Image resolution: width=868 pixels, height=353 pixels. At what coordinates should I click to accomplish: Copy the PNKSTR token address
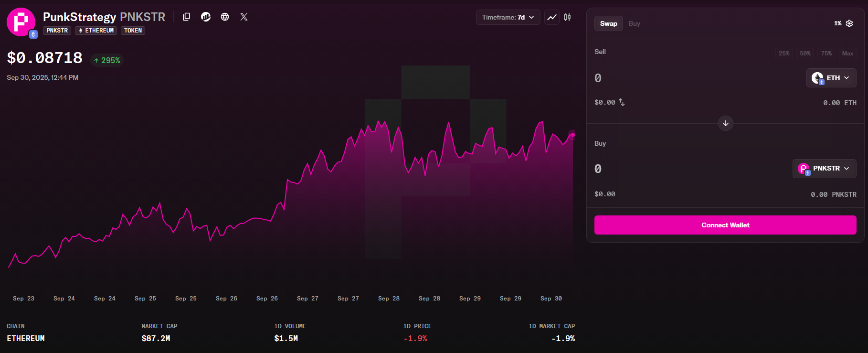tap(187, 17)
